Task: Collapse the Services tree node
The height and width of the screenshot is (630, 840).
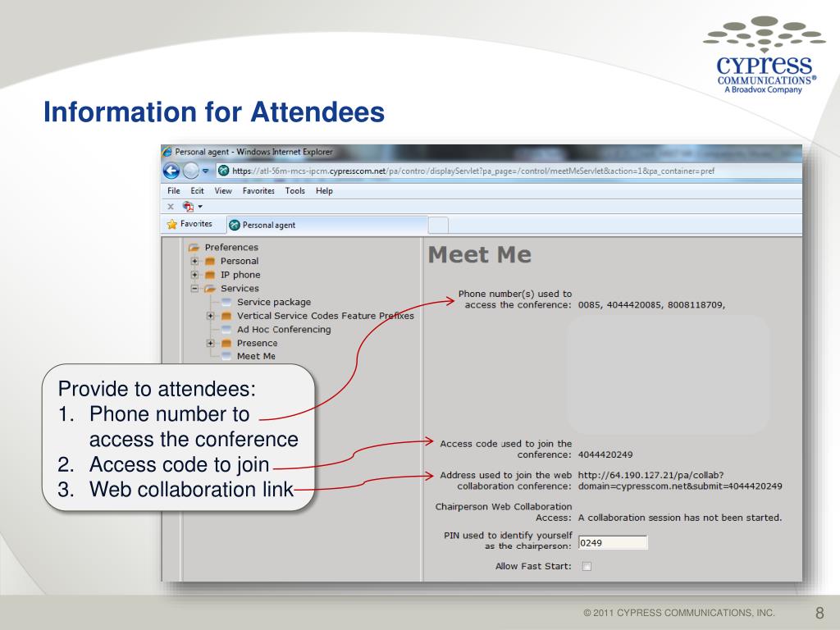Action: 194,288
